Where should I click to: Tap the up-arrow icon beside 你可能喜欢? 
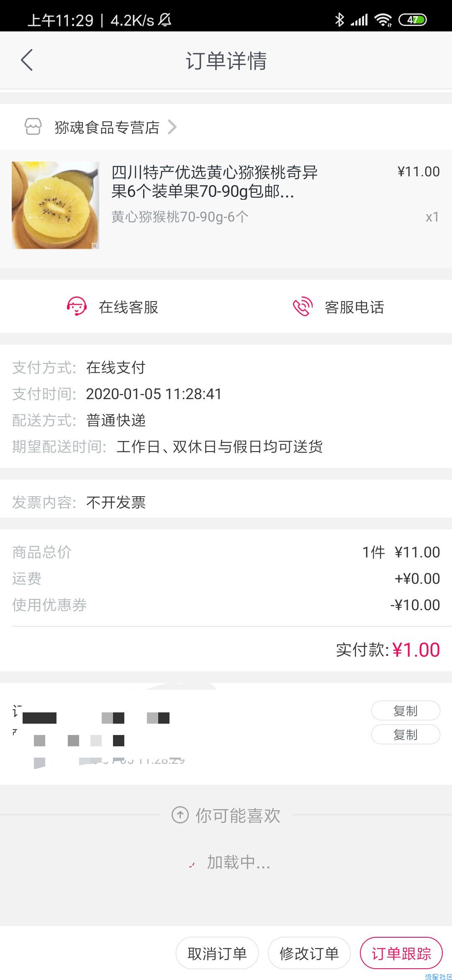(180, 815)
